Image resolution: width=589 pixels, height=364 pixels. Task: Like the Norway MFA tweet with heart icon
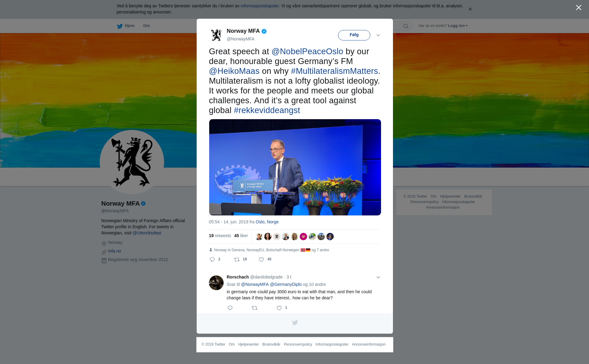click(261, 260)
